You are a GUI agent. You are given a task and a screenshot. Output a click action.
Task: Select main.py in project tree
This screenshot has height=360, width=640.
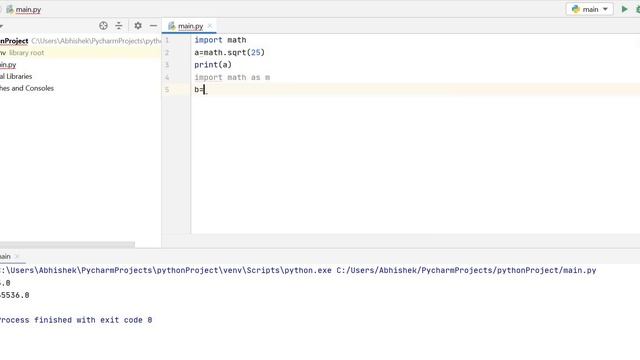8,64
